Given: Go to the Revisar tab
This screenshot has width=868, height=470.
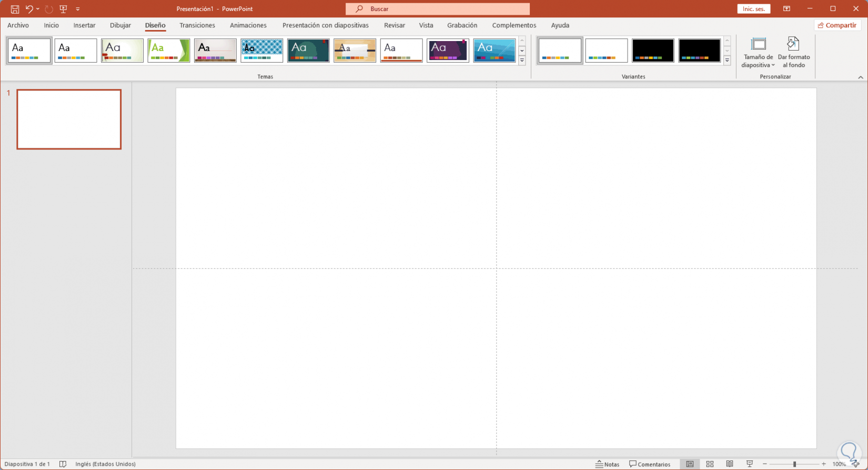Looking at the screenshot, I should (395, 25).
